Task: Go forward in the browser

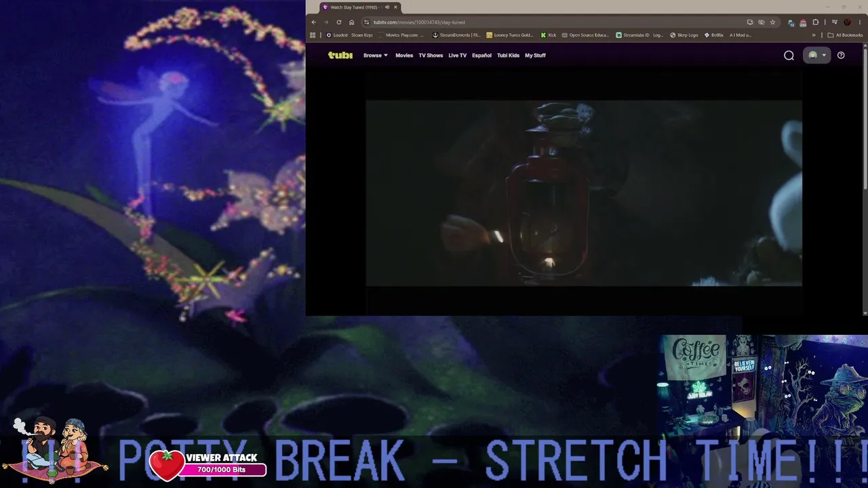Action: click(x=325, y=22)
